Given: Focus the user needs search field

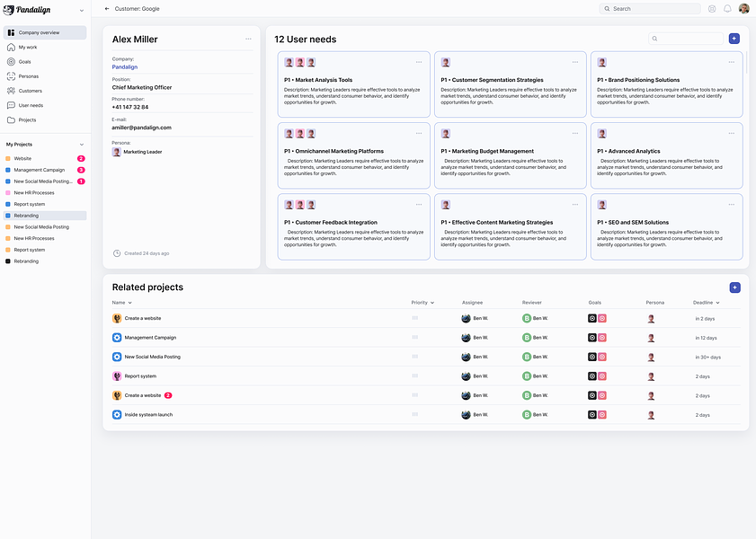Looking at the screenshot, I should pos(686,39).
